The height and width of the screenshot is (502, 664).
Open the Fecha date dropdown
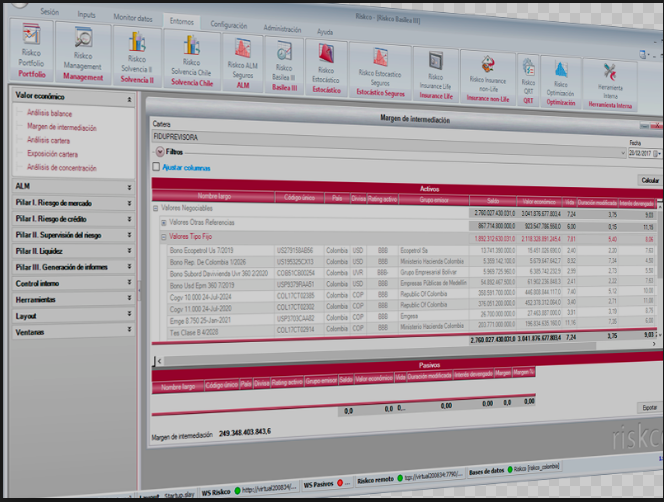click(x=658, y=153)
